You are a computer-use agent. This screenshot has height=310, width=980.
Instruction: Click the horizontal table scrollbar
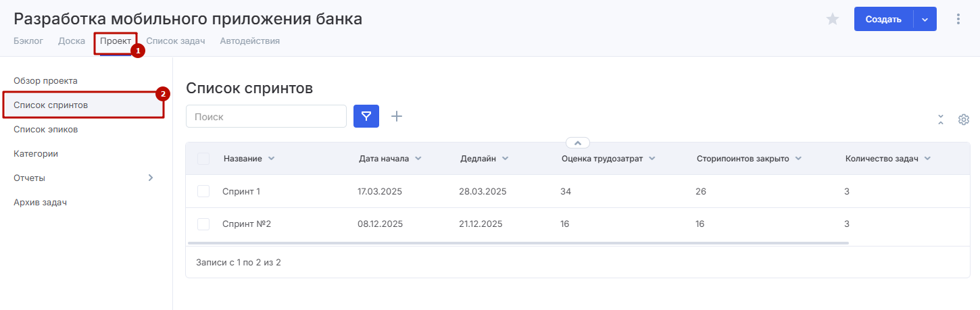(x=518, y=242)
